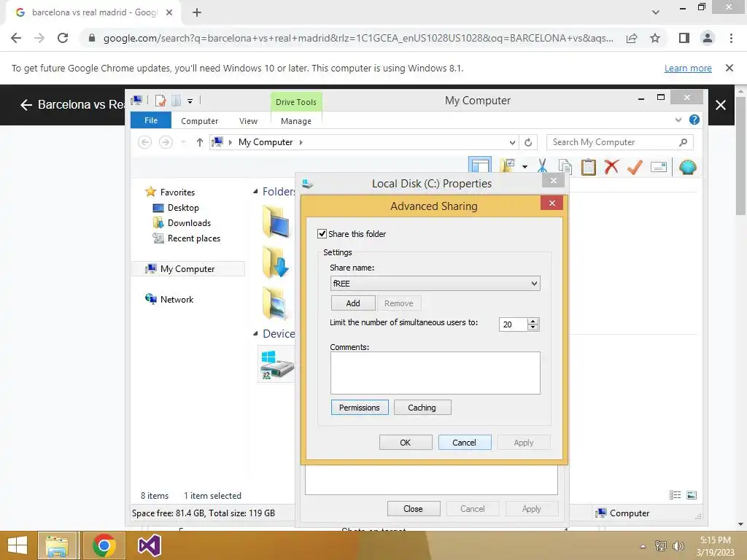
Task: Open a new Chrome tab
Action: pos(197,12)
